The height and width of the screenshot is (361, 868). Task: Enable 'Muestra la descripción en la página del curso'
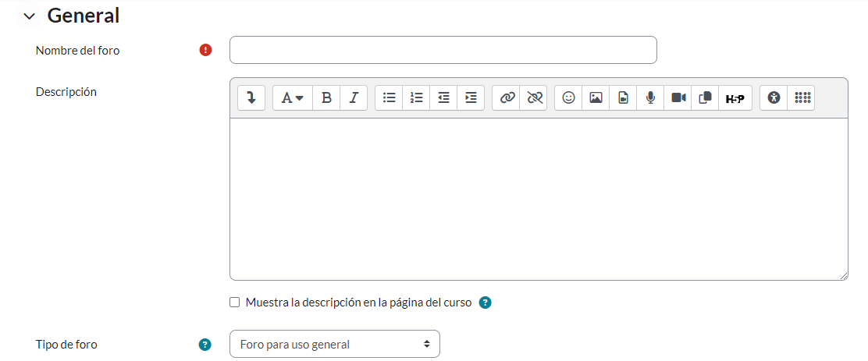coord(235,303)
